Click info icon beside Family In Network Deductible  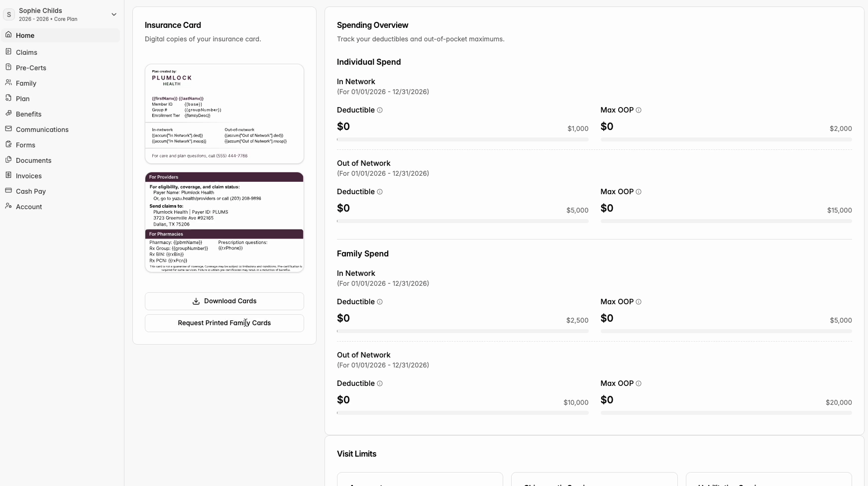(380, 302)
